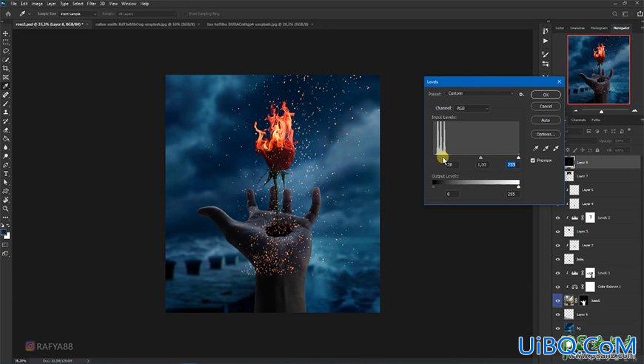
Task: Select the Path Selection tool
Action: click(5, 183)
